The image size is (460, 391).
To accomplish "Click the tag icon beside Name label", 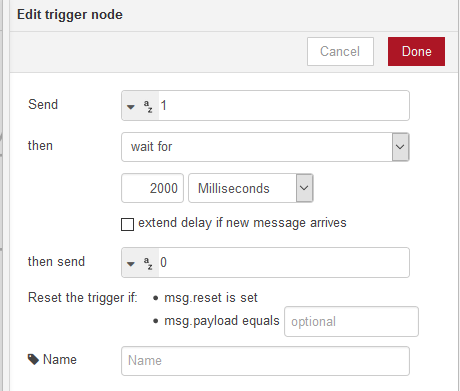I will click(x=33, y=359).
